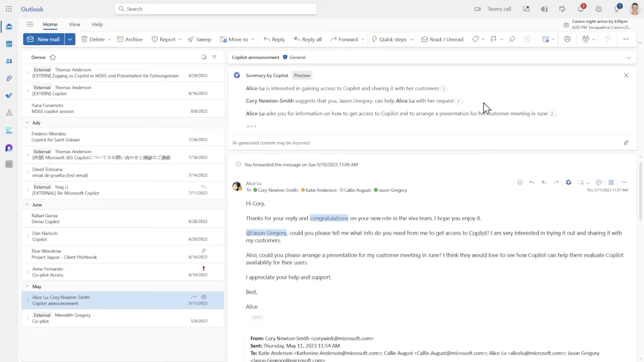Open Quick steps dropdown arrow
This screenshot has height=362, width=644.
pyautogui.click(x=412, y=39)
